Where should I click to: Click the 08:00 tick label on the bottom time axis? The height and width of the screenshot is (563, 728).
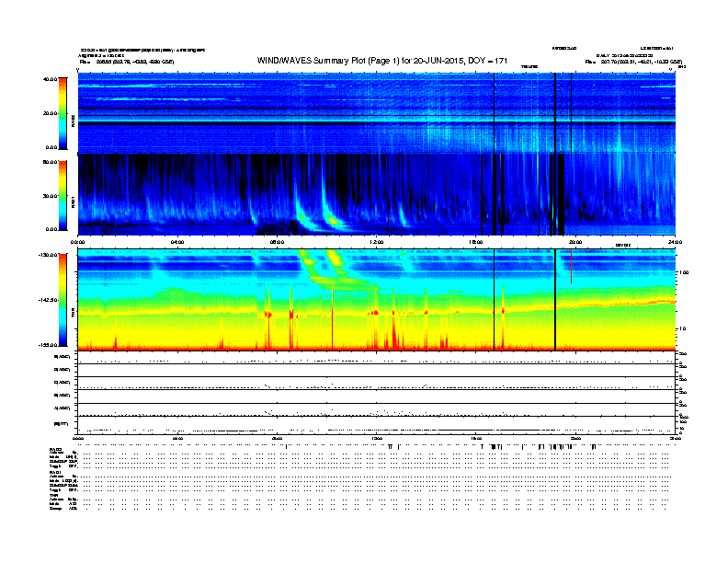click(277, 438)
